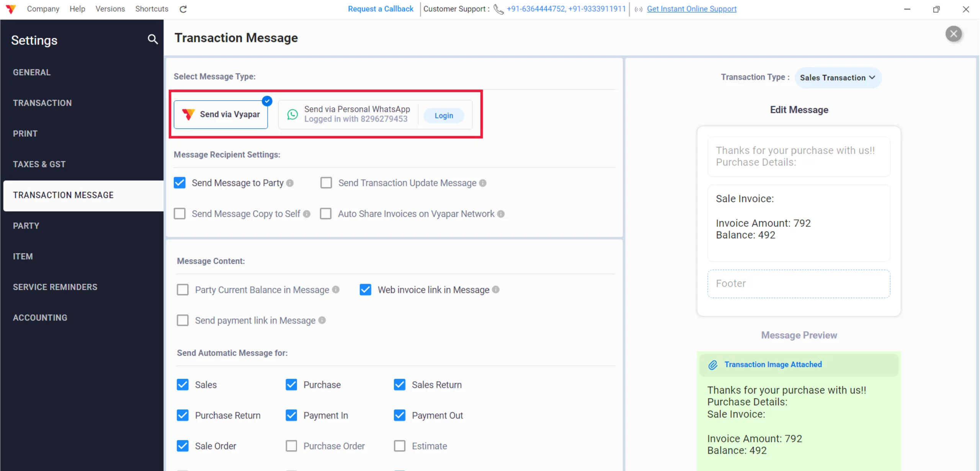Disable Web invoice link in Message
Image resolution: width=980 pixels, height=471 pixels.
click(x=365, y=289)
